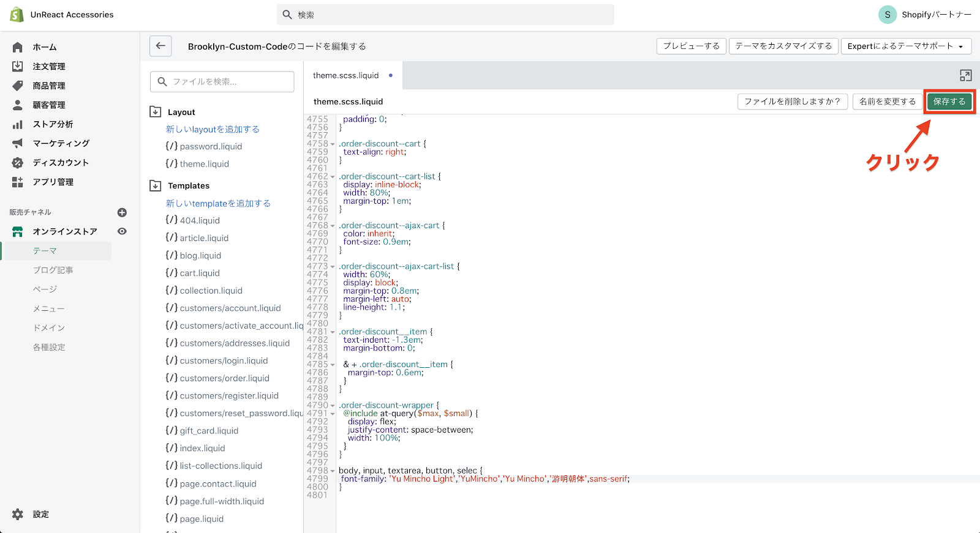
Task: Open 設定 gear icon in the sidebar
Action: 18,514
